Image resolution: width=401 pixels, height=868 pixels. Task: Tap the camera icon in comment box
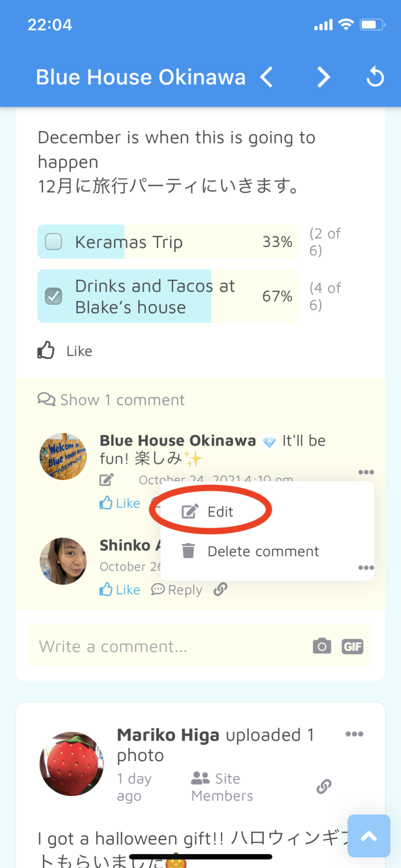coord(322,646)
